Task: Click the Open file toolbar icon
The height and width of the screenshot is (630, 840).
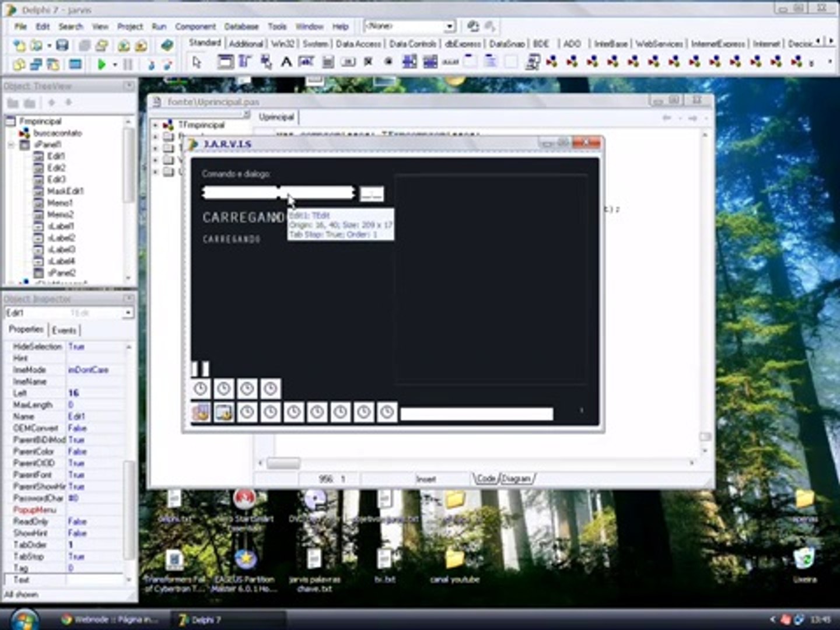Action: click(37, 45)
